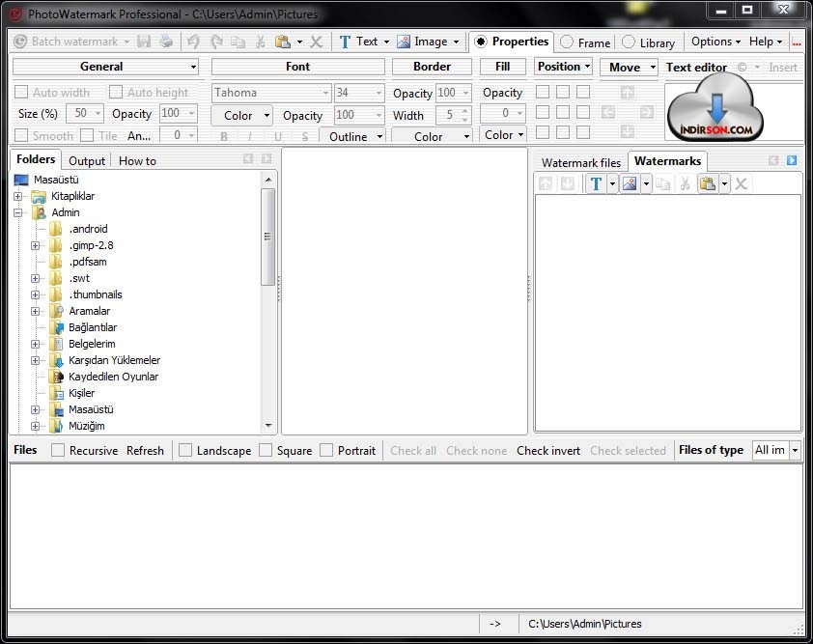Click the Cut scissors in top toolbar

coord(261,42)
